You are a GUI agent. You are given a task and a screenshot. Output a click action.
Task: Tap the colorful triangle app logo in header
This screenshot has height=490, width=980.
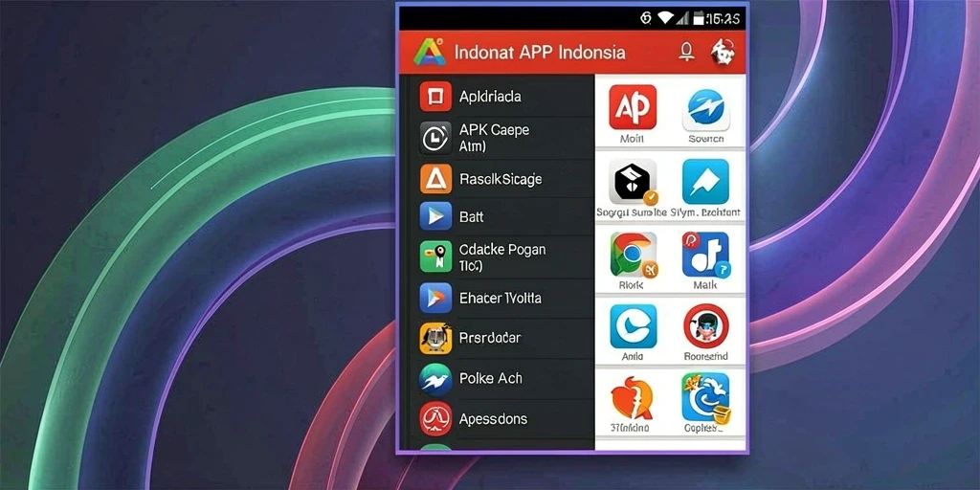click(430, 52)
